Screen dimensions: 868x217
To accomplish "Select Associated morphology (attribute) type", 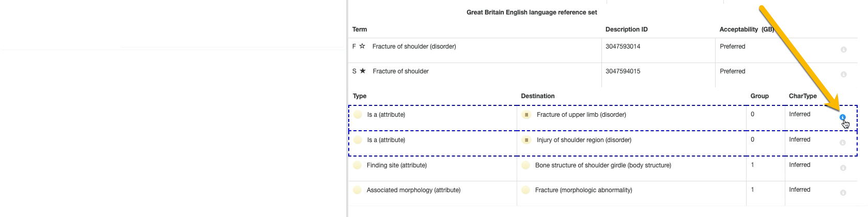I will coord(413,190).
